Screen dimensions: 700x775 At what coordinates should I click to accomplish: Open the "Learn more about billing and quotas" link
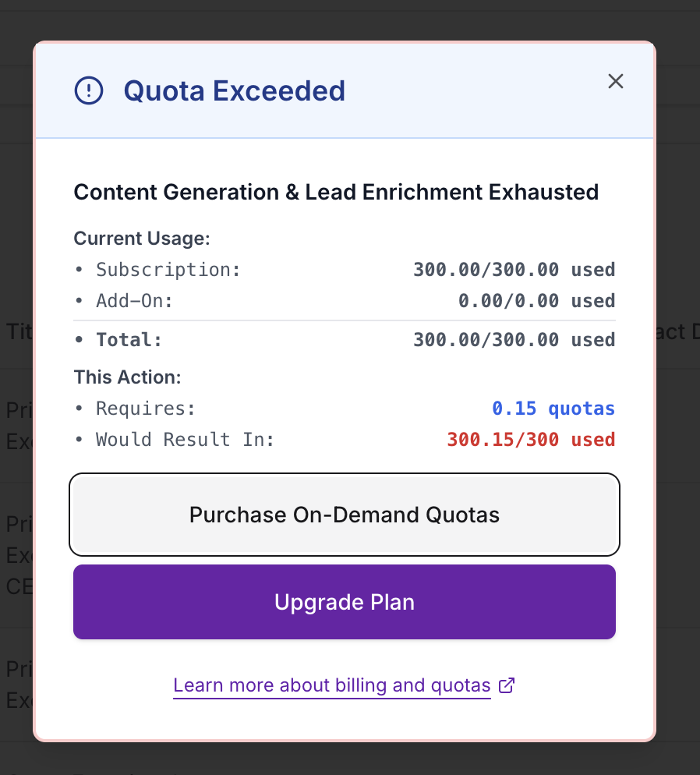coord(331,685)
